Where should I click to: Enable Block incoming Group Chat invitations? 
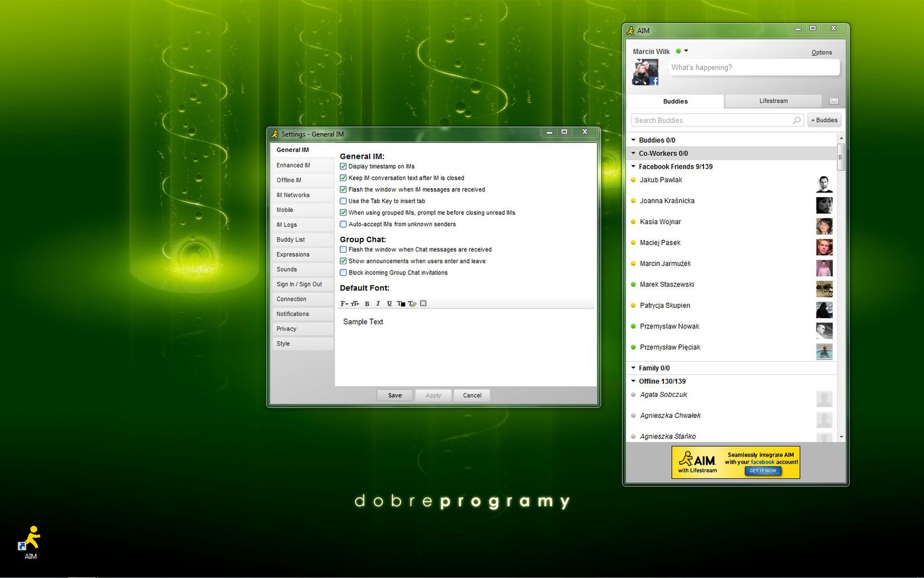pyautogui.click(x=343, y=272)
